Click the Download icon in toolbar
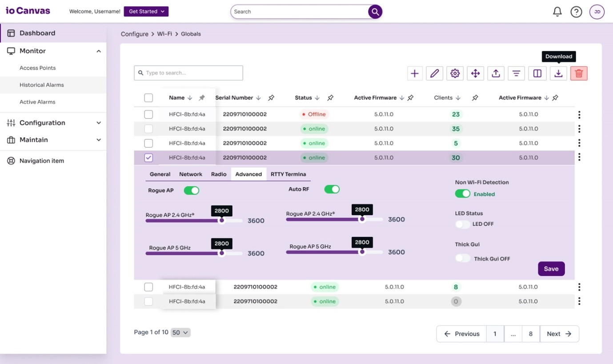Viewport: 613px width, 364px height. point(558,73)
